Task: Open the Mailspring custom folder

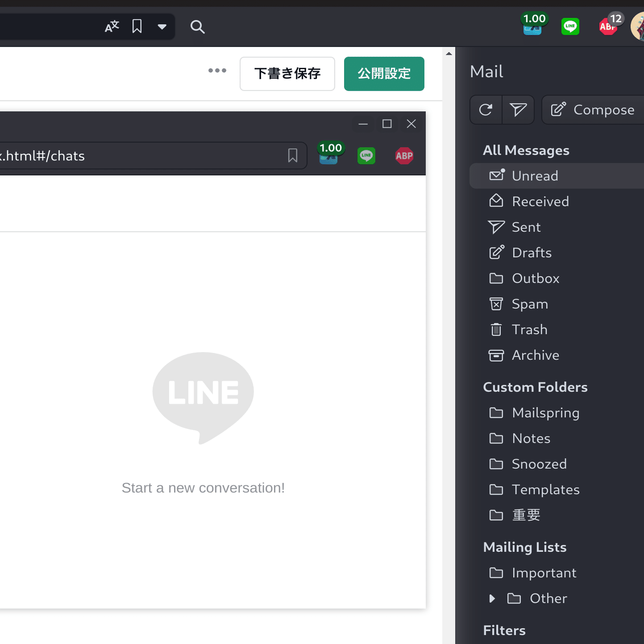Action: [557, 413]
